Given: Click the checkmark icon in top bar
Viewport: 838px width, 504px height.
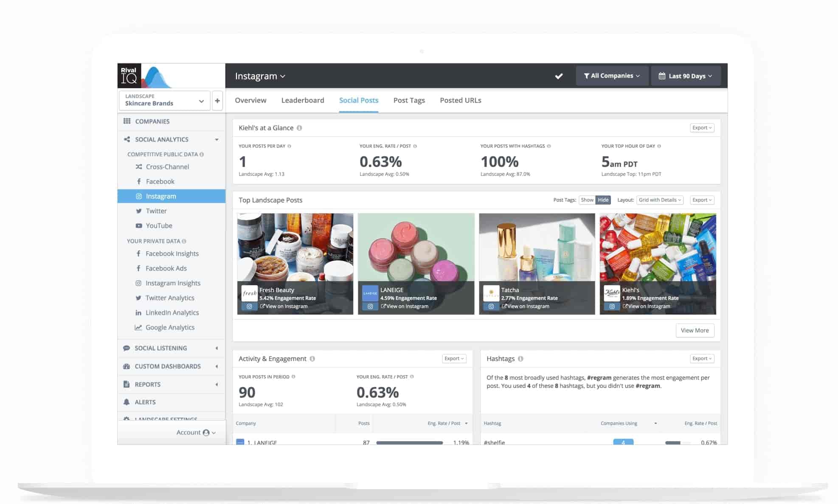Looking at the screenshot, I should click(x=559, y=76).
